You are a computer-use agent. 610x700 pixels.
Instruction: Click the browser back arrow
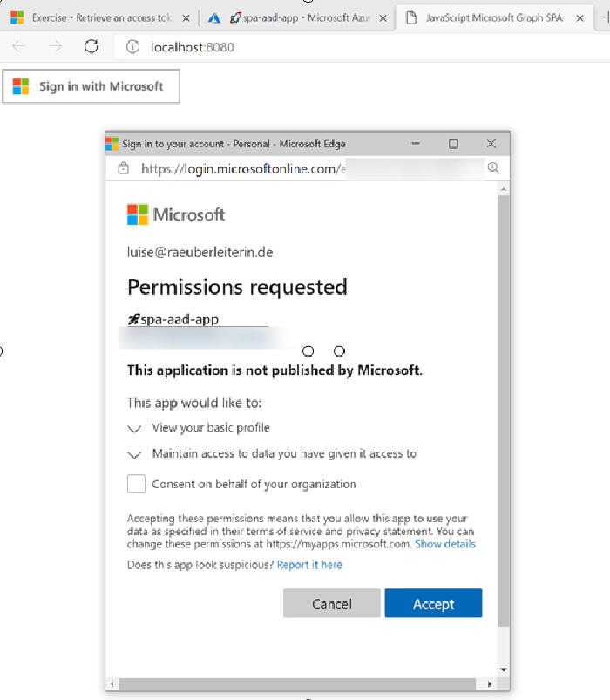coord(19,46)
